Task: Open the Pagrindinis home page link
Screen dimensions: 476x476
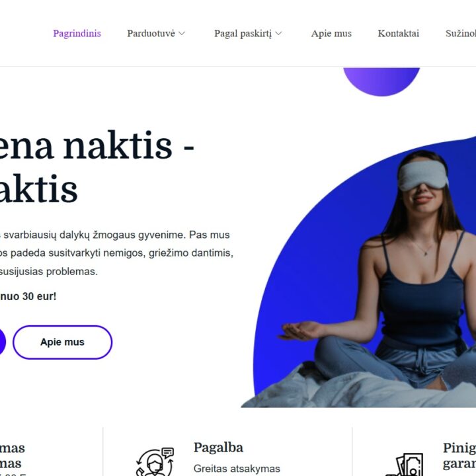Action: click(x=77, y=34)
